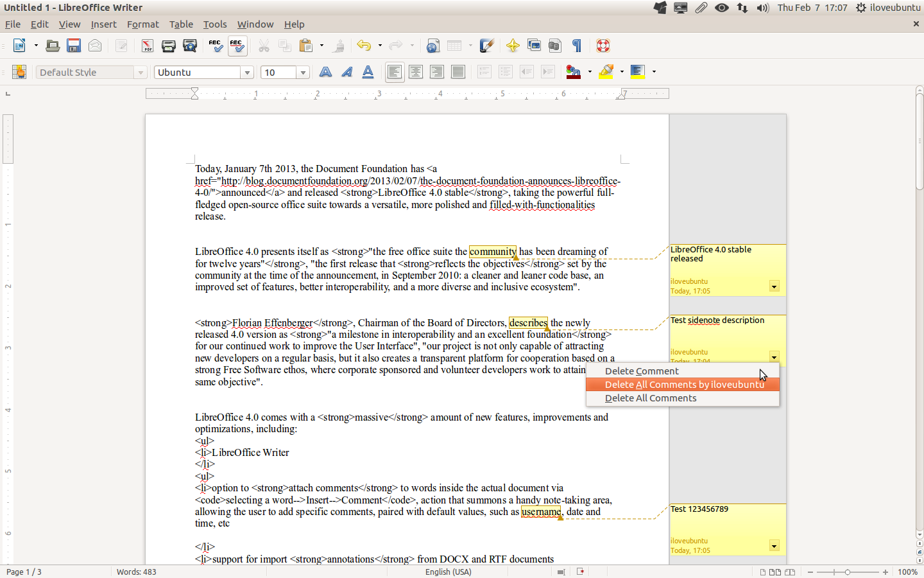Open Page Preview
This screenshot has height=578, width=924.
[190, 46]
